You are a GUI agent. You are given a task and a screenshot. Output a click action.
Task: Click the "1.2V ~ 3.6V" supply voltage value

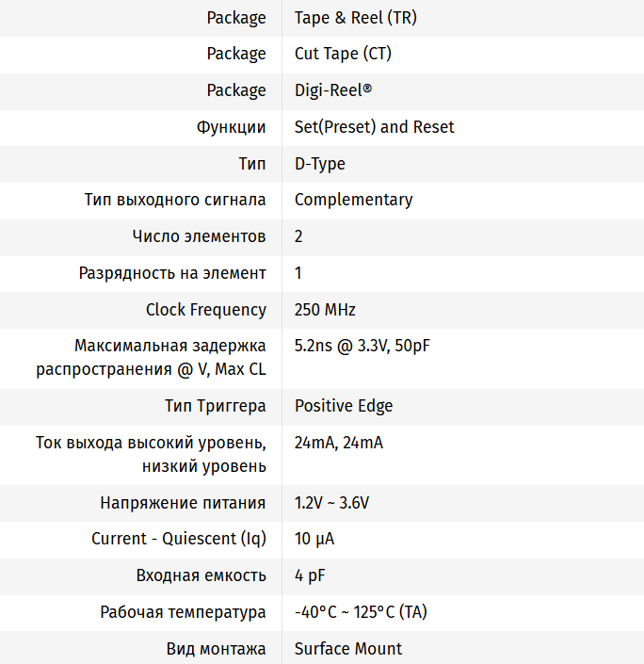331,503
